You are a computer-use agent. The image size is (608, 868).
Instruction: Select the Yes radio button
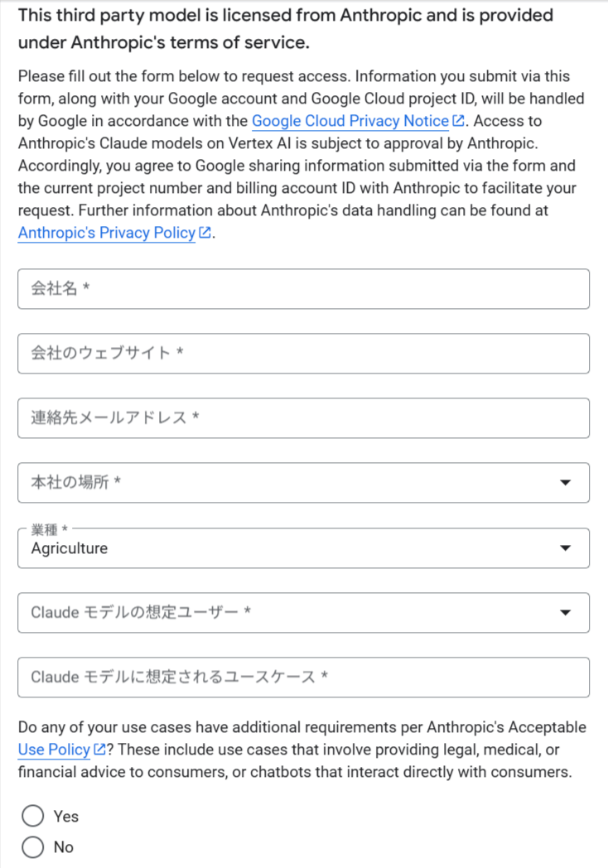33,817
